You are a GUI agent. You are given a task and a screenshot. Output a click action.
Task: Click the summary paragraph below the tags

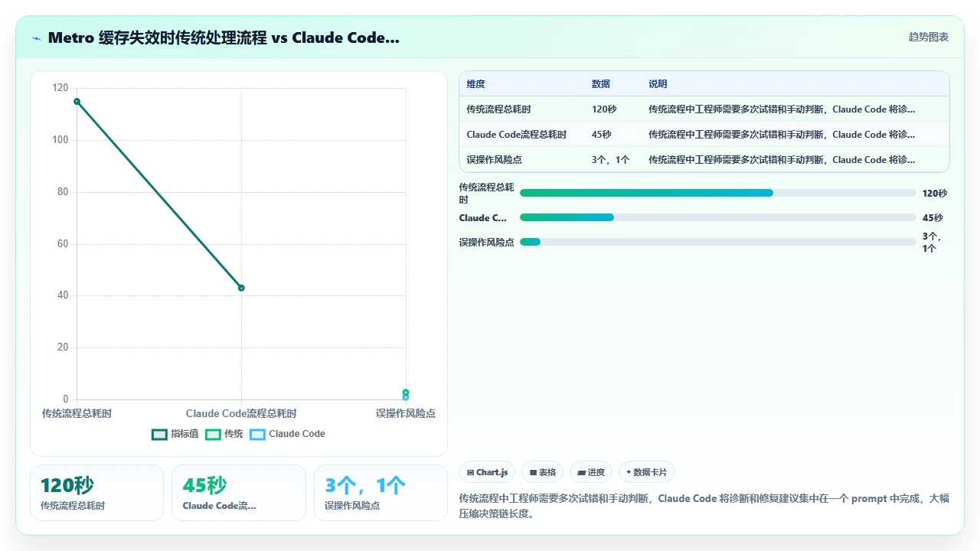coord(704,506)
